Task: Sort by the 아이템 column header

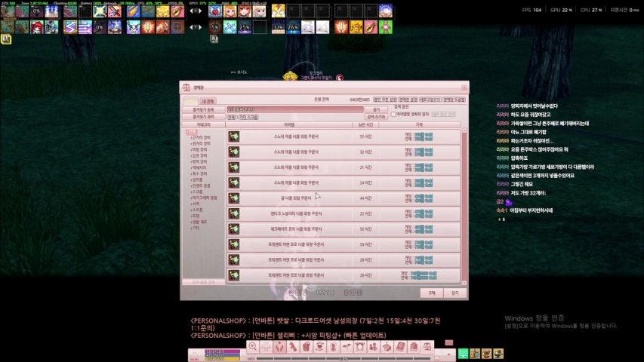Action: click(x=289, y=124)
